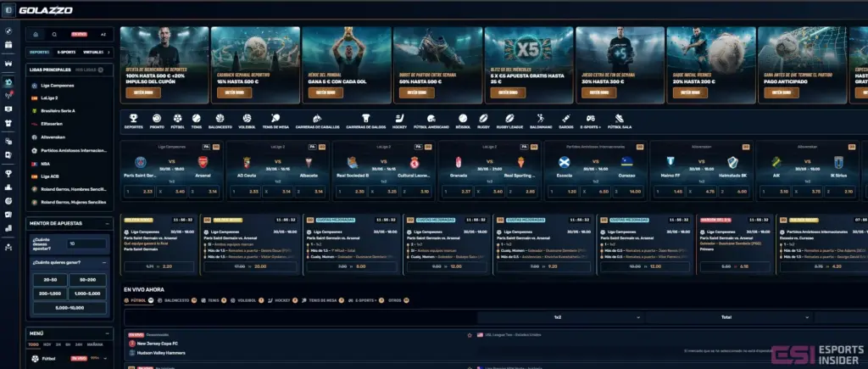This screenshot has height=369, width=868.
Task: Select the Baloncesto icon in sports bar
Action: tap(220, 118)
